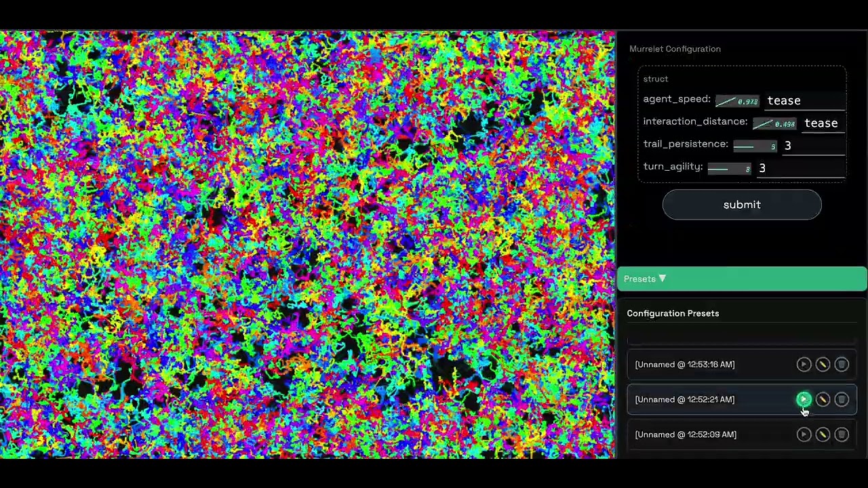Viewport: 868px width, 488px height.
Task: Edit the turn_agility value field
Action: click(x=802, y=168)
